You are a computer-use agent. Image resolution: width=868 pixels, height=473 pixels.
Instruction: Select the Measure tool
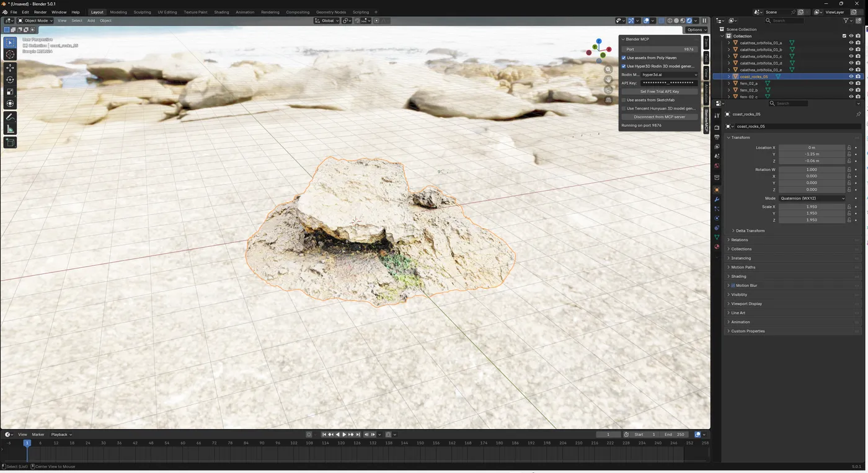(10, 129)
